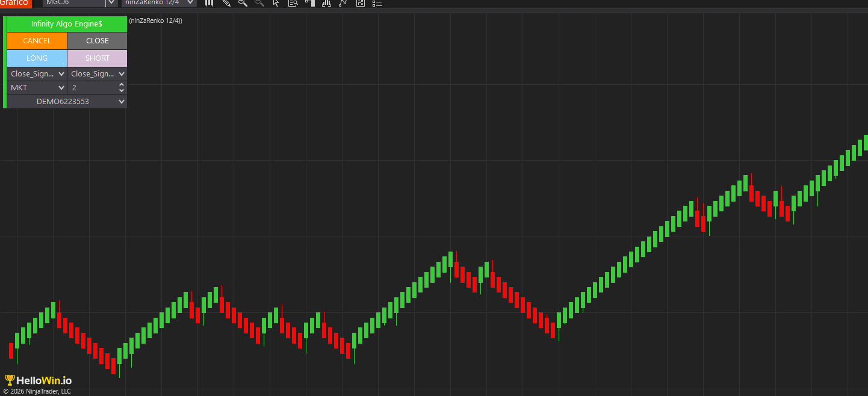Open the Indicators bar-chart icon
This screenshot has width=868, height=396.
click(326, 3)
